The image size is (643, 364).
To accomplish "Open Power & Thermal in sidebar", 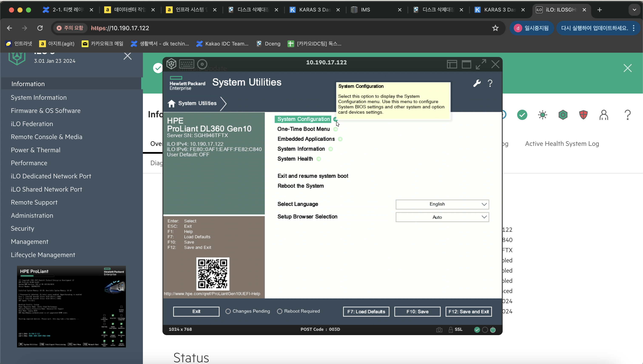I will click(x=36, y=150).
